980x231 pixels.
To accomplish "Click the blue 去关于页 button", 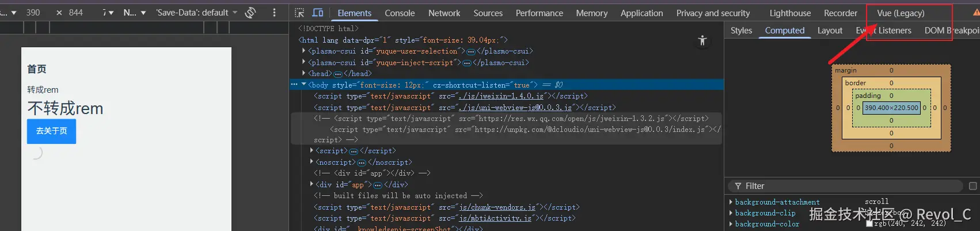I will click(x=51, y=131).
